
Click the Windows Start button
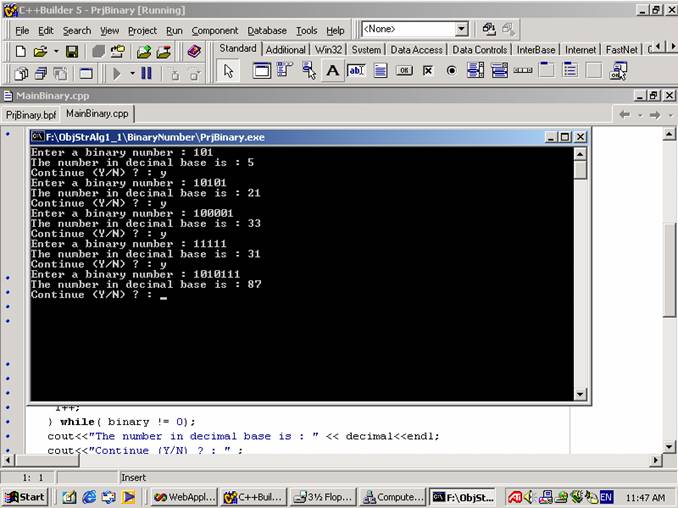point(24,497)
